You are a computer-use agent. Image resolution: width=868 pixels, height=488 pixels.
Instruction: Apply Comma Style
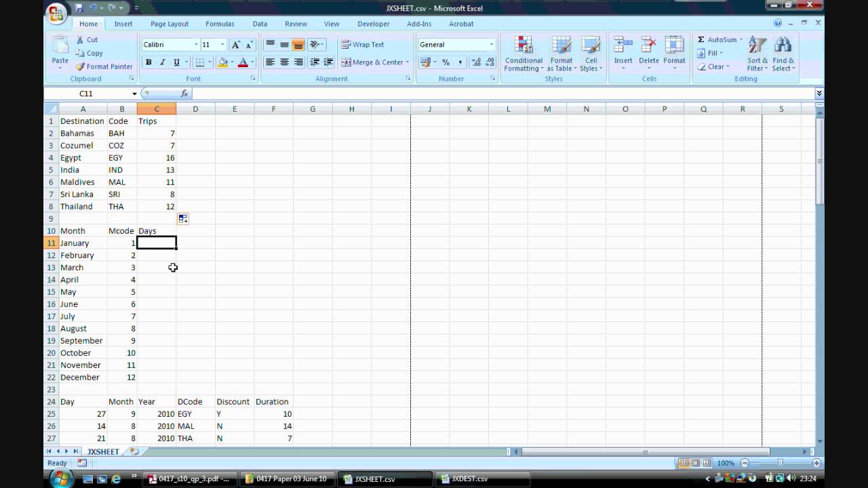[460, 62]
